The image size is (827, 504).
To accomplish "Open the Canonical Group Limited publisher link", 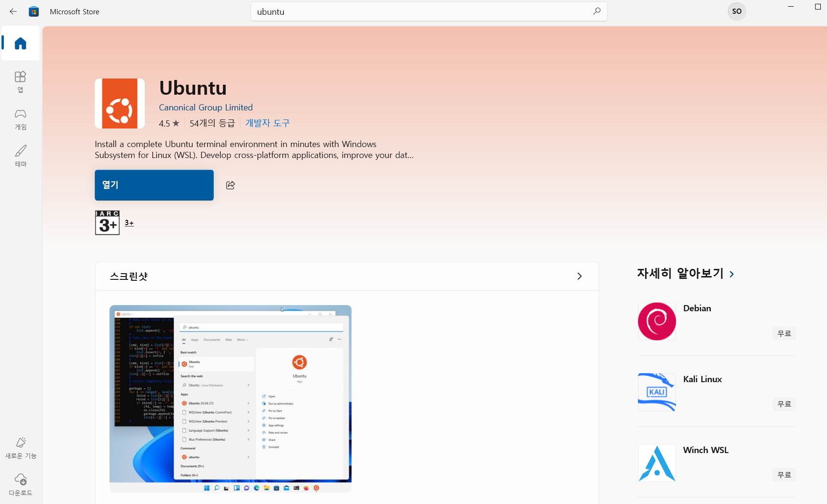I will pos(206,108).
